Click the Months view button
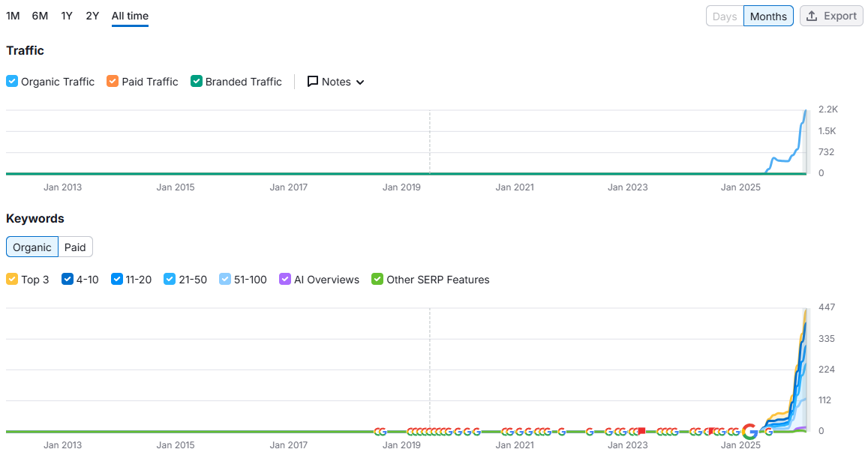The height and width of the screenshot is (458, 868). [768, 15]
